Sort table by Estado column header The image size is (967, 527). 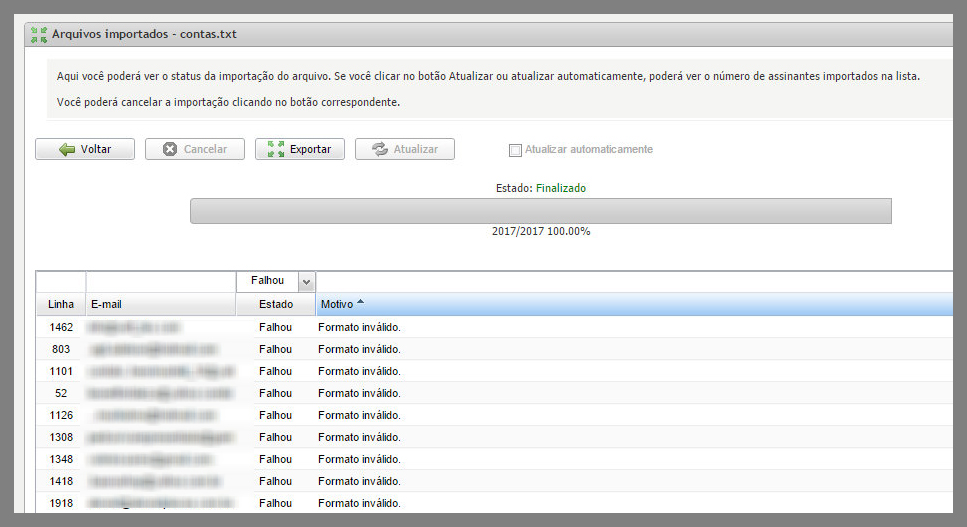276,304
